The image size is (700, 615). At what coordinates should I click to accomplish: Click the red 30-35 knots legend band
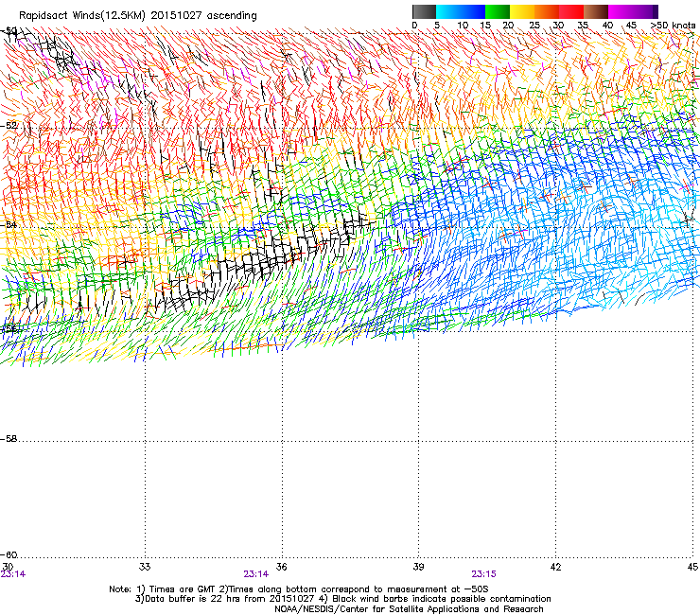pos(571,11)
